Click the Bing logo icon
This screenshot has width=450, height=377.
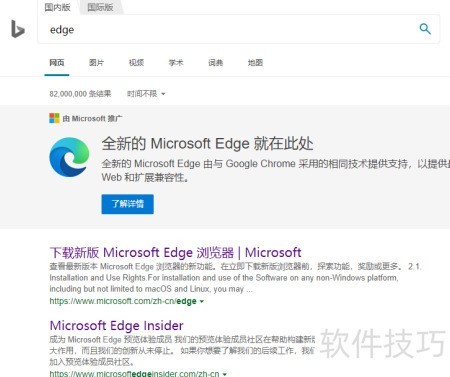click(x=18, y=29)
